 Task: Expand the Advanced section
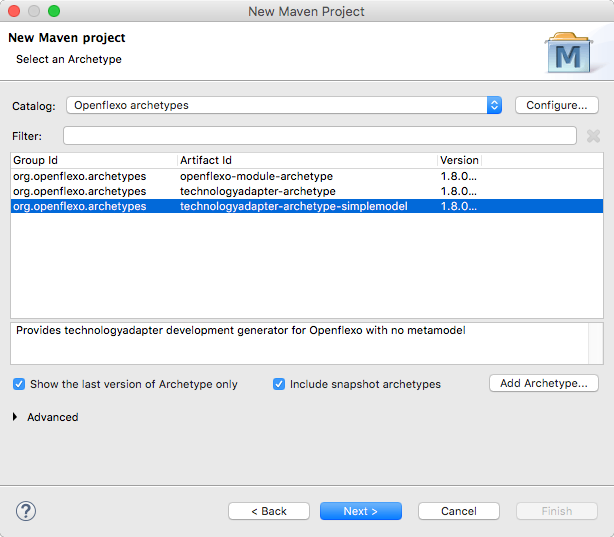[x=15, y=417]
